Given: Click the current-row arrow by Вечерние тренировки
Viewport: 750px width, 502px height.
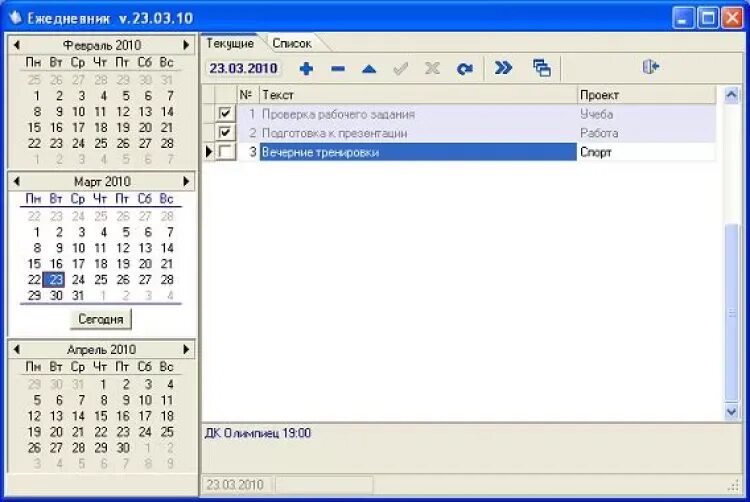Looking at the screenshot, I should pyautogui.click(x=209, y=152).
